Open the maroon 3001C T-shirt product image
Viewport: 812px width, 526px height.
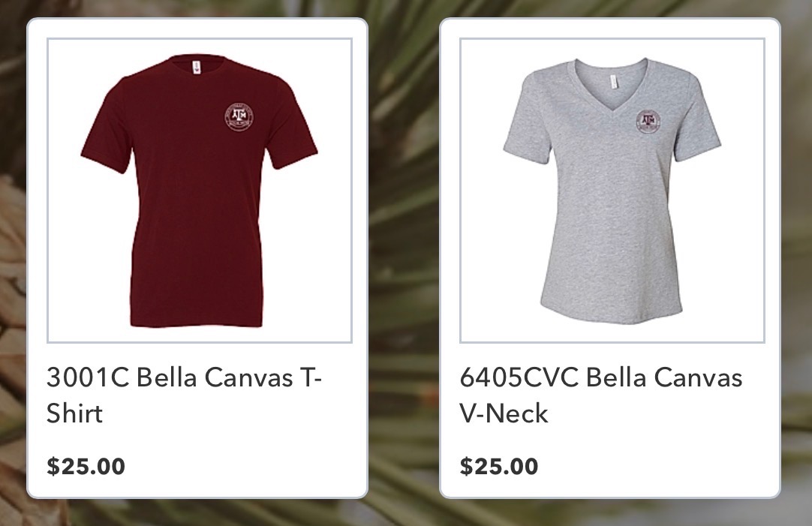[x=200, y=190]
